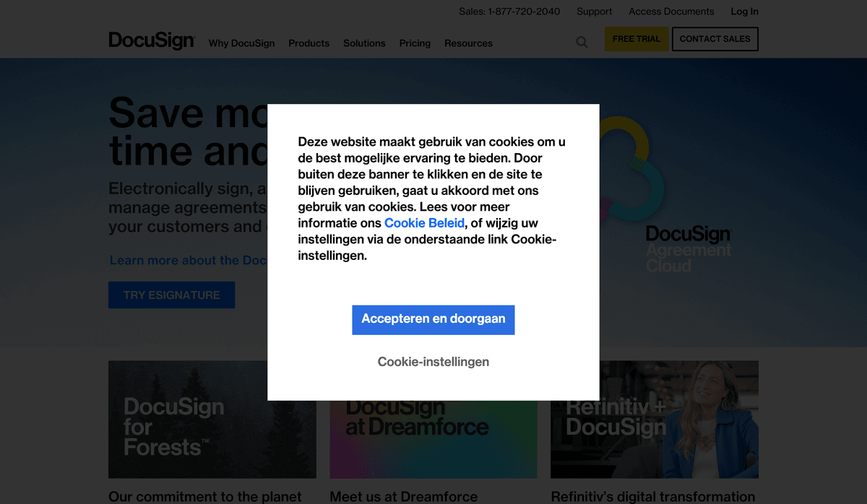Click 'Our commitment to the planet' heading
867x504 pixels.
point(205,497)
